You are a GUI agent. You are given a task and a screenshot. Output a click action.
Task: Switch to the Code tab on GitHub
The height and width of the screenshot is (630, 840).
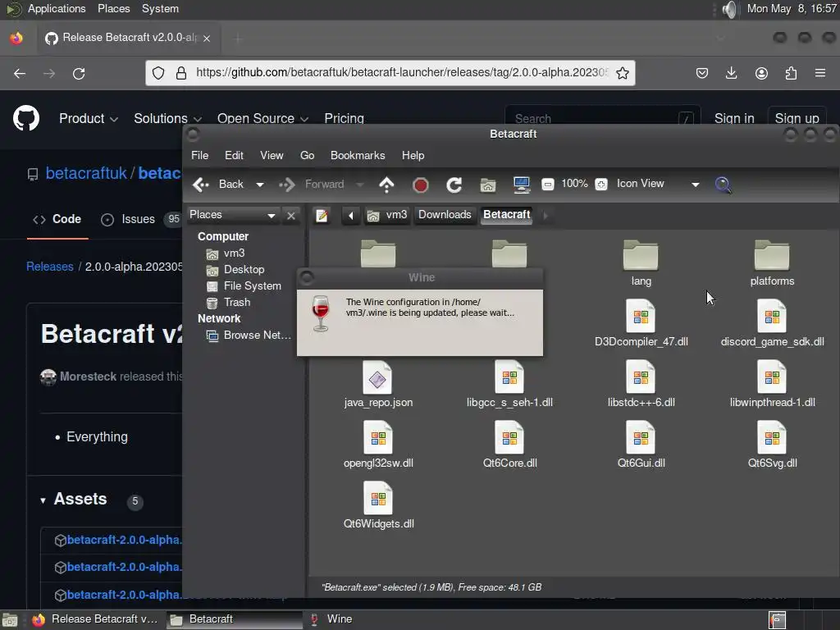tap(57, 219)
